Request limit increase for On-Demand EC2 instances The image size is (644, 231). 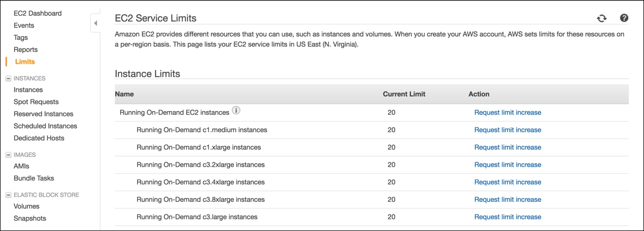point(507,113)
